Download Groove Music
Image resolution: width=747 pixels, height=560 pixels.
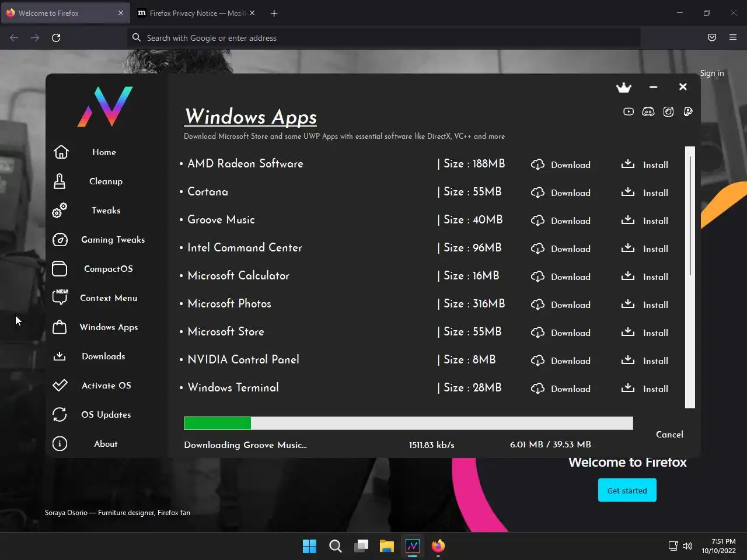point(561,220)
